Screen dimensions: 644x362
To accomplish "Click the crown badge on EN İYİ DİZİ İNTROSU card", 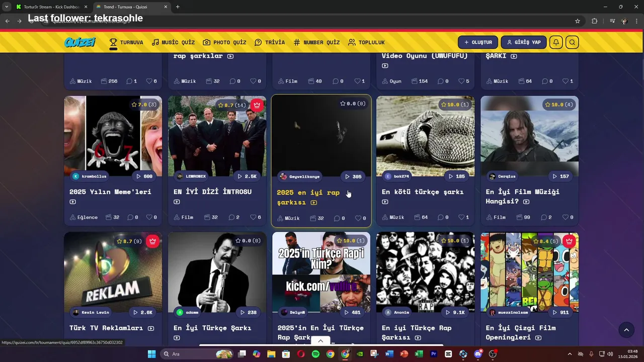I will point(257,105).
